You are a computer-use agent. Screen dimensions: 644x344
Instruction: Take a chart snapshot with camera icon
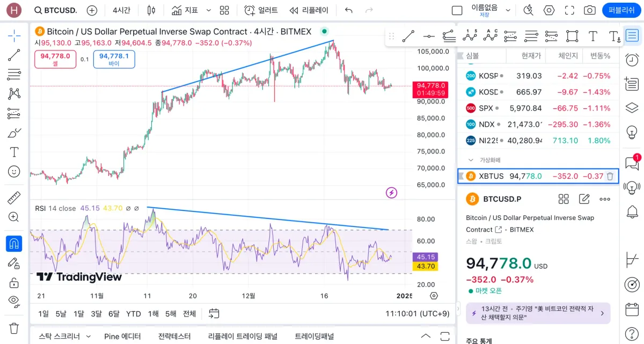click(x=590, y=10)
